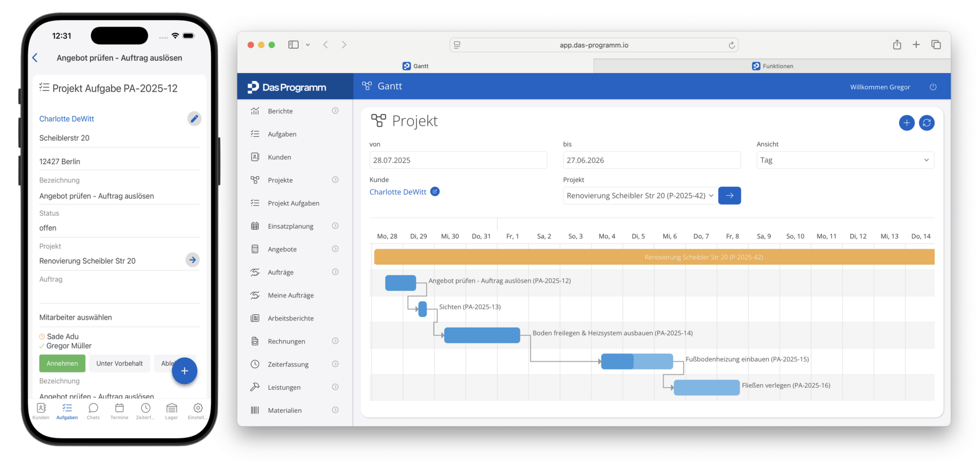Tap the Chats icon in phone bottom bar
This screenshot has width=980, height=476.
[x=93, y=411]
